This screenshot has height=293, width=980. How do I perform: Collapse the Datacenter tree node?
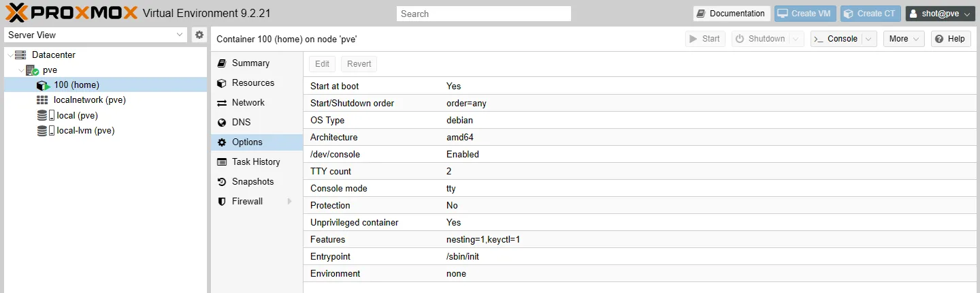point(9,55)
